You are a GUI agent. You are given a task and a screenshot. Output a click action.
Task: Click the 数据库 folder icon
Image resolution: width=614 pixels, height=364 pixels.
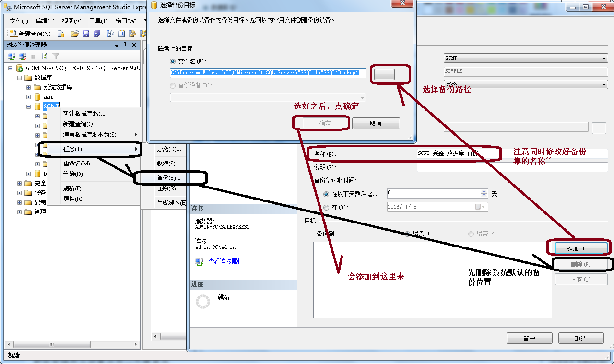28,78
